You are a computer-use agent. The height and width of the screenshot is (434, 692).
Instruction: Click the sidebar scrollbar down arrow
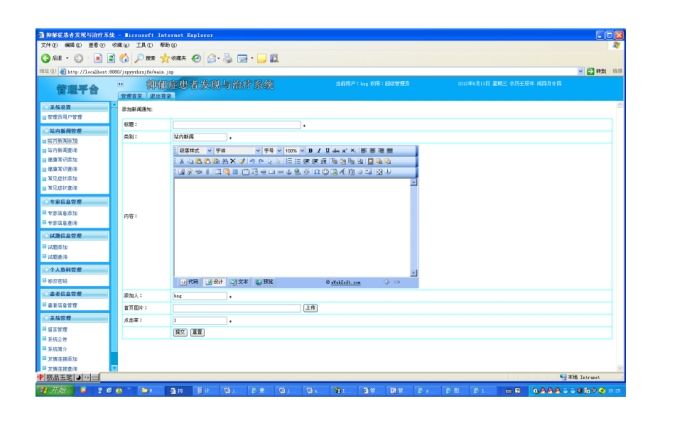114,367
